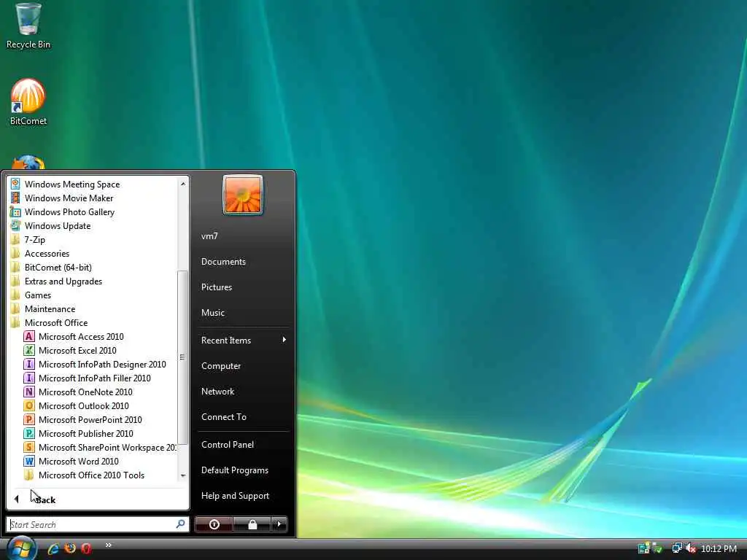Click the programs list scroll up arrow
747x560 pixels.
coord(182,183)
